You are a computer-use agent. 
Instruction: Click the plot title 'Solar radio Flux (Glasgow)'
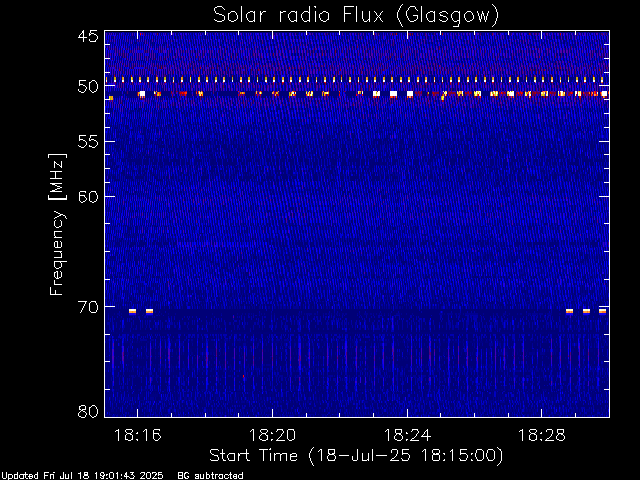tap(356, 16)
